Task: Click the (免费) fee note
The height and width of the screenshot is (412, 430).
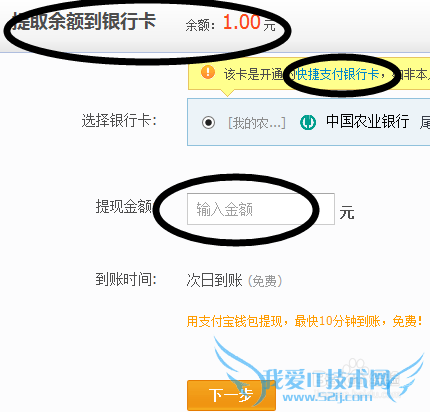Action: click(x=265, y=281)
